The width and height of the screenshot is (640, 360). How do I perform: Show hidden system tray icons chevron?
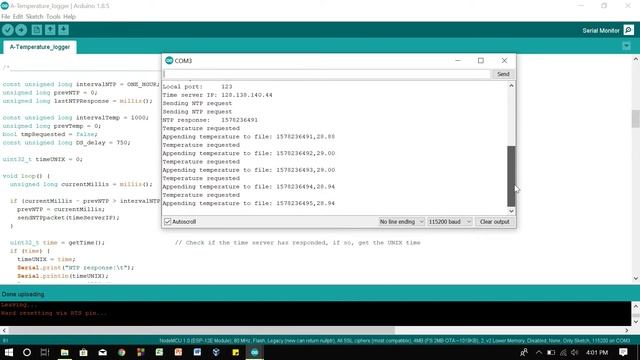tap(539, 352)
